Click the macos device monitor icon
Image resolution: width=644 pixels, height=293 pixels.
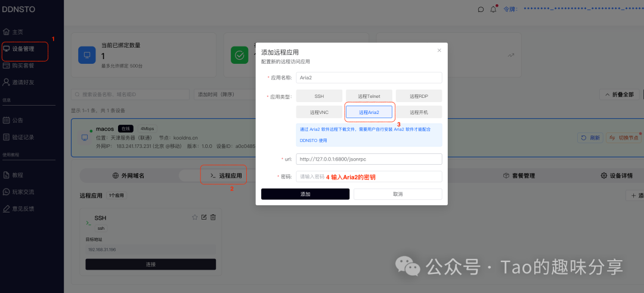coord(84,138)
